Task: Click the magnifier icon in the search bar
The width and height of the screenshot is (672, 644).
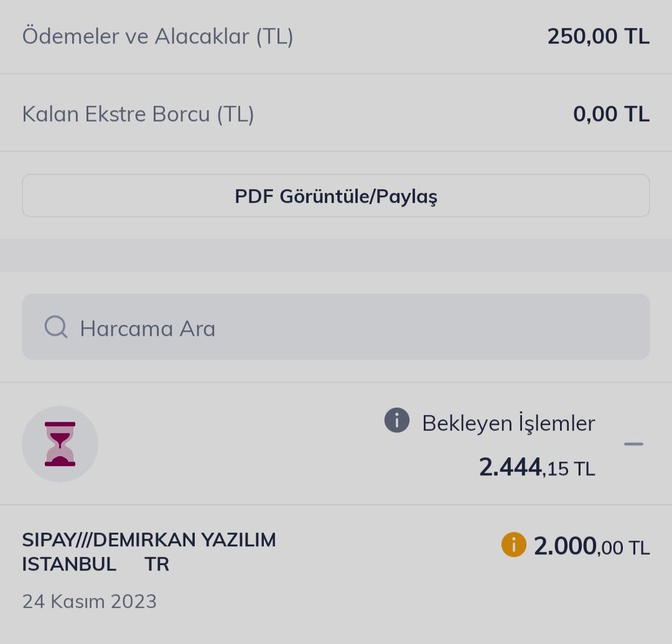Action: click(57, 327)
